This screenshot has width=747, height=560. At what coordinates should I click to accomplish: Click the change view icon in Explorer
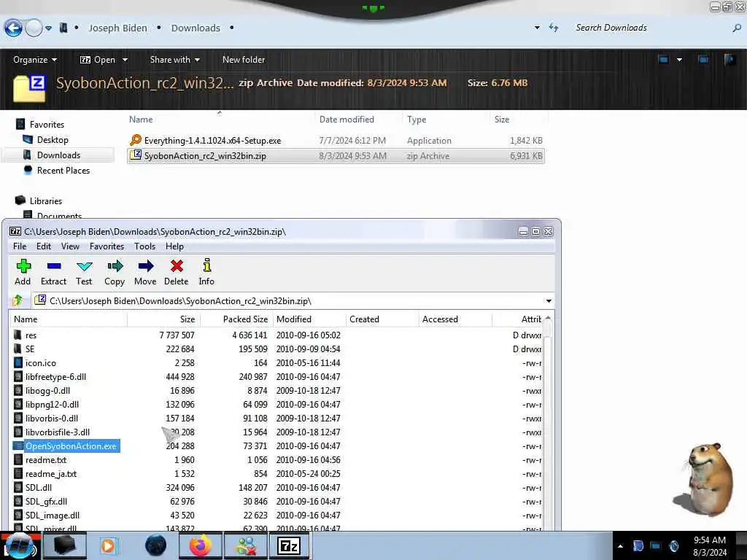coord(663,60)
